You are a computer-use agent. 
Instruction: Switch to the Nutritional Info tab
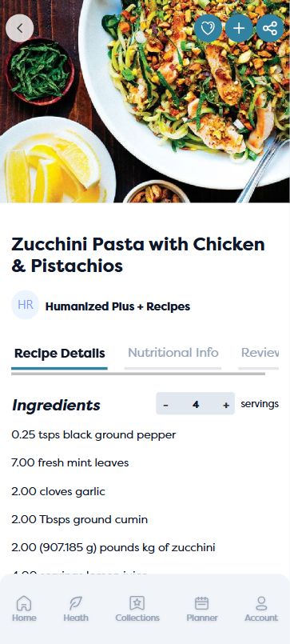pos(173,353)
